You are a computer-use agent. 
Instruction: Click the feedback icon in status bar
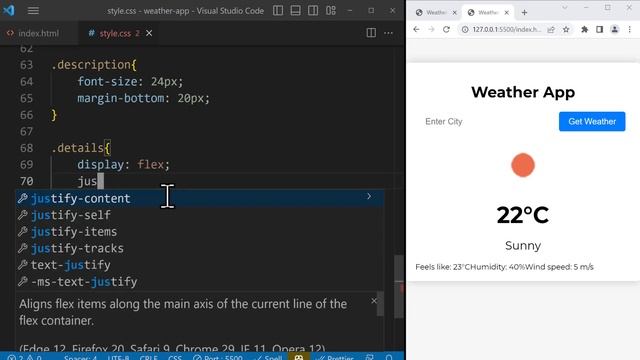click(x=369, y=357)
